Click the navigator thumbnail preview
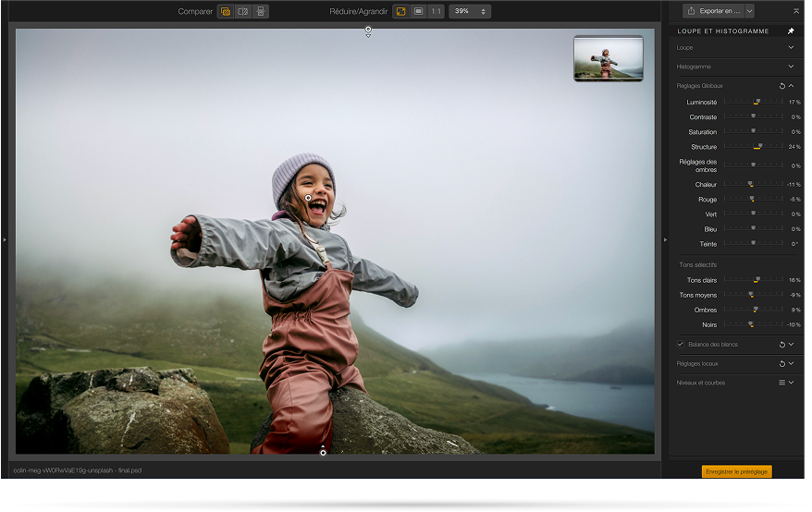 point(609,58)
